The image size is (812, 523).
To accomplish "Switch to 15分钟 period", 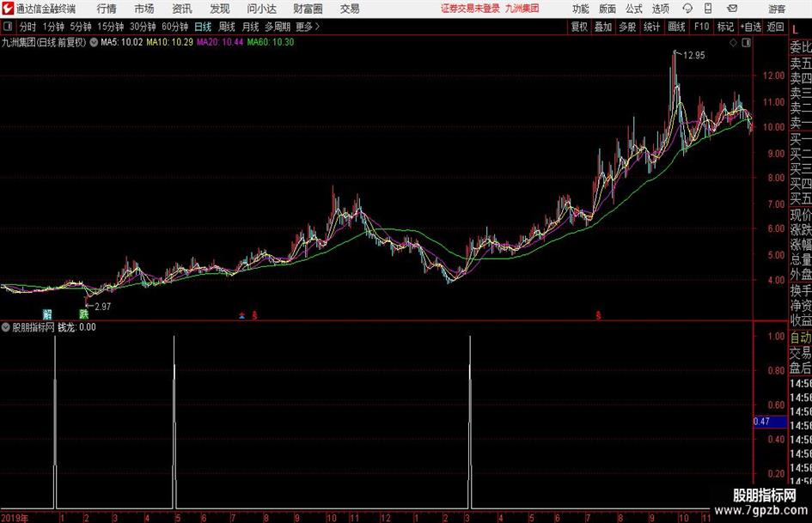I will click(x=111, y=27).
